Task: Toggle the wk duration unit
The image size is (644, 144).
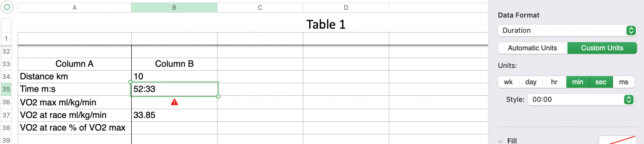Action: tap(508, 82)
